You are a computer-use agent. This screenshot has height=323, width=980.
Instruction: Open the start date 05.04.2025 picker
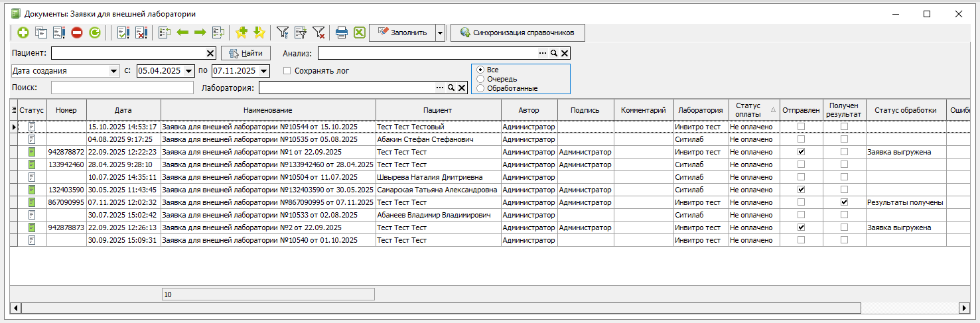pos(188,71)
